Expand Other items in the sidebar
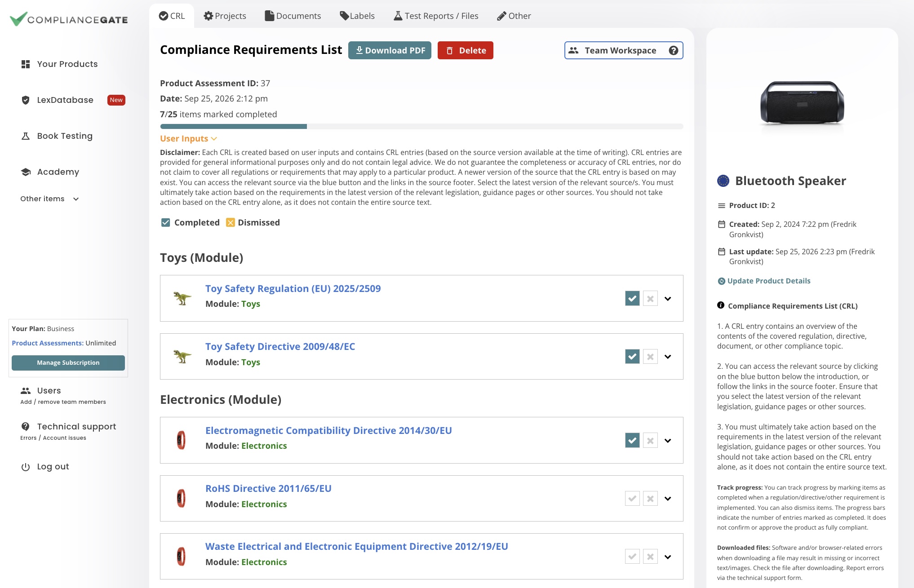Viewport: 914px width, 588px height. 49,199
